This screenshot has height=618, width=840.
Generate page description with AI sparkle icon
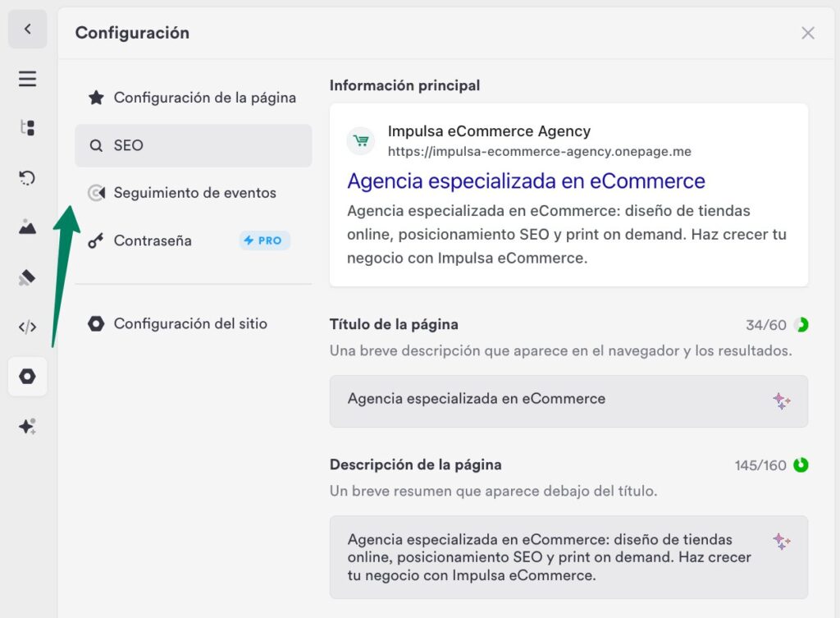782,541
